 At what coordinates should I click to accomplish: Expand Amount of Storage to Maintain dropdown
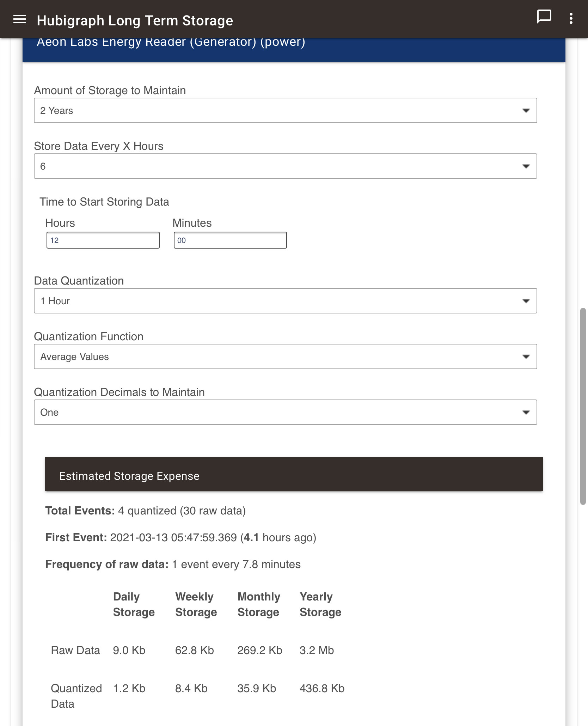coord(285,110)
